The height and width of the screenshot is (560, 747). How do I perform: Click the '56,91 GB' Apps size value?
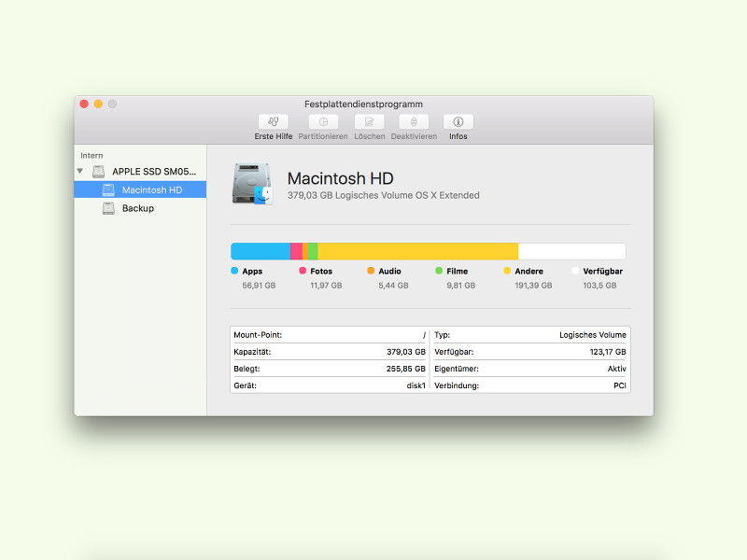259,286
